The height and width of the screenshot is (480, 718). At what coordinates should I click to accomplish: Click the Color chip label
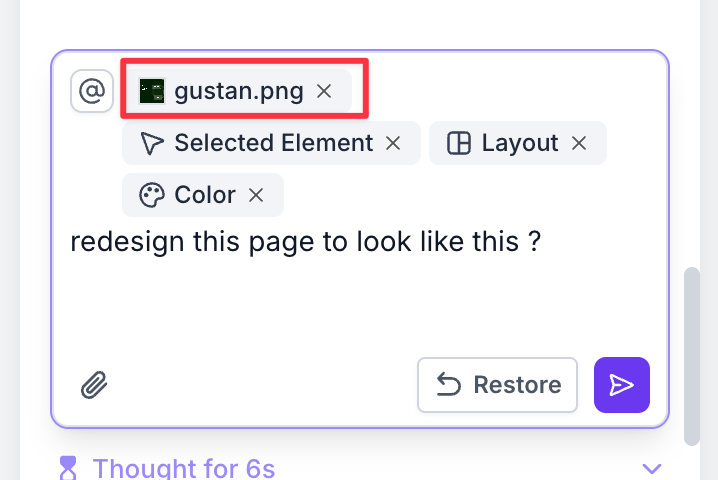(x=205, y=195)
